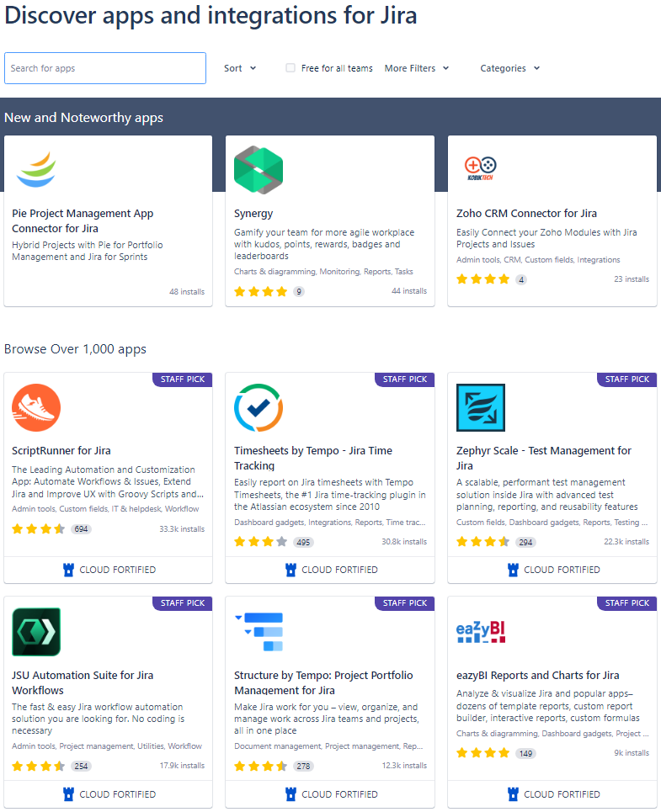Click the 22.3k installs text

pyautogui.click(x=626, y=542)
